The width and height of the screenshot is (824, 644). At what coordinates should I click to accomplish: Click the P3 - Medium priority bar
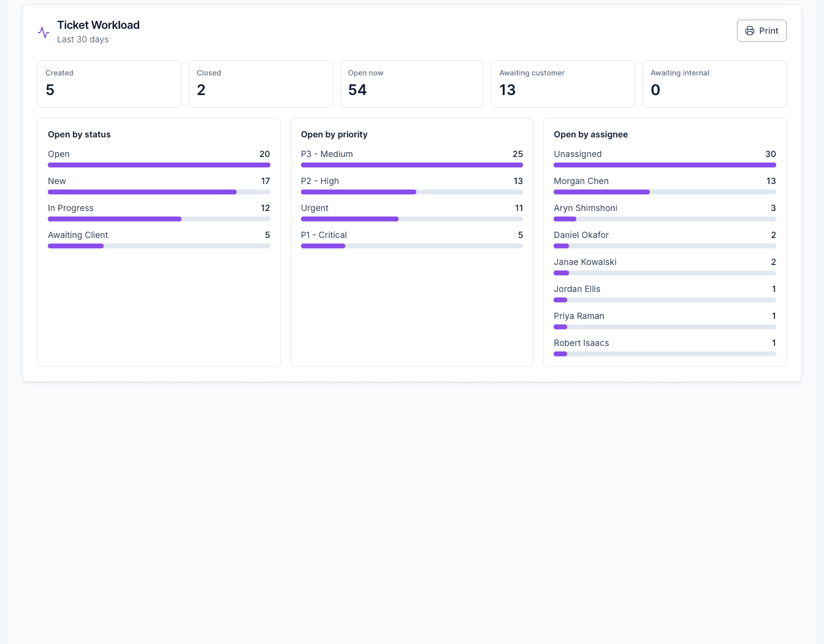coord(412,165)
